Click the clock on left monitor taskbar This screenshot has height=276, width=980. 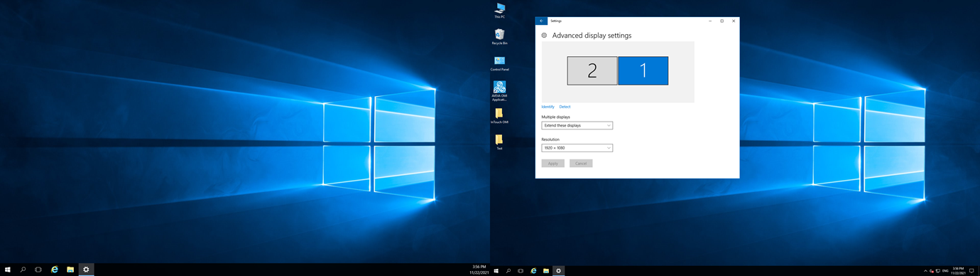coord(479,270)
